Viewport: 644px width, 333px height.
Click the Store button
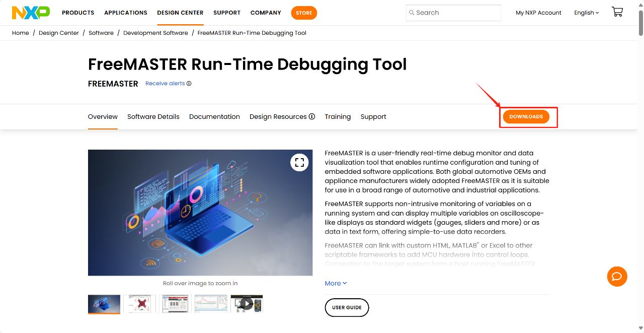tap(304, 13)
